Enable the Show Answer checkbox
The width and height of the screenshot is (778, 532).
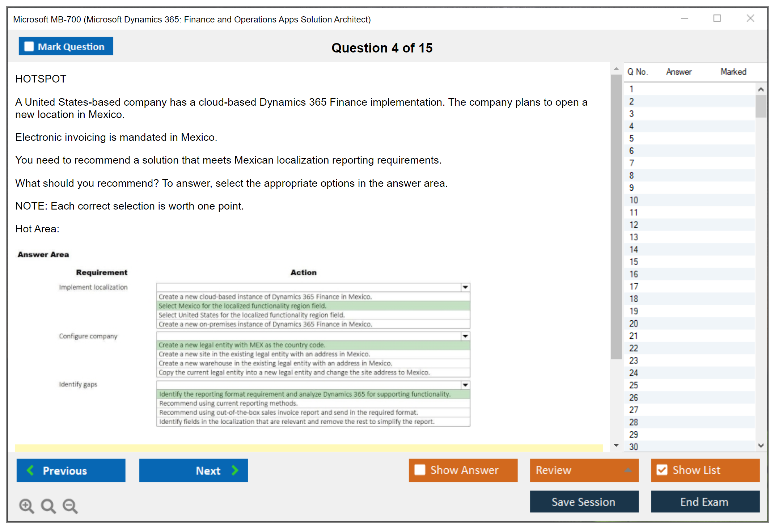pyautogui.click(x=420, y=470)
